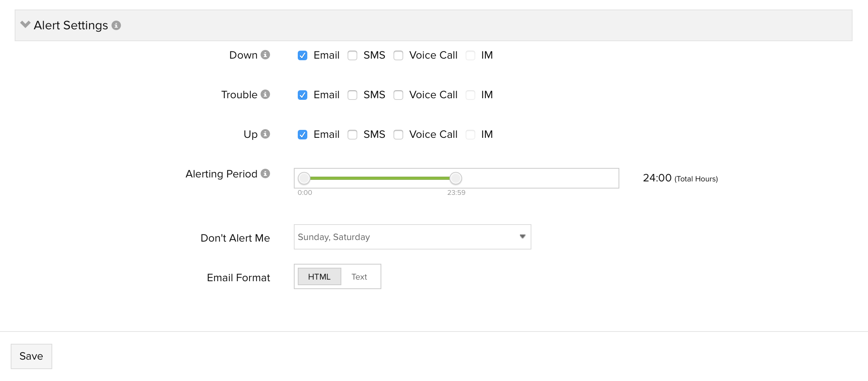Click the Save button

pos(31,356)
